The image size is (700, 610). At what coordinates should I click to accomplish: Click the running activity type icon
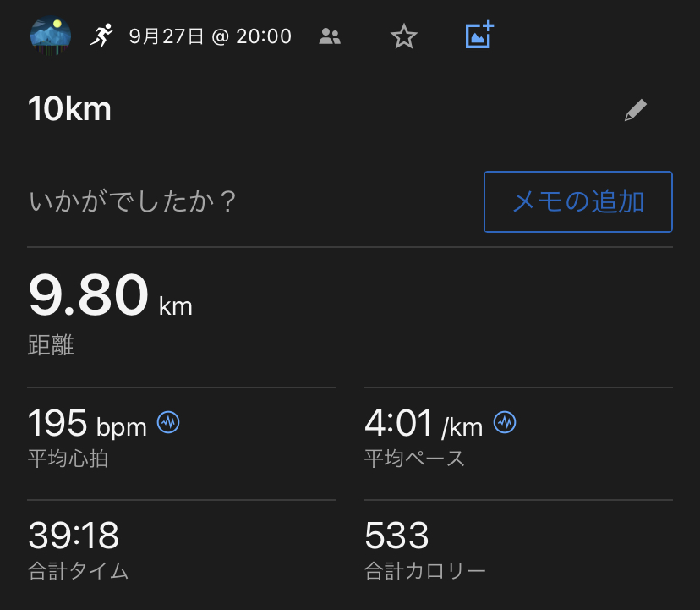click(x=102, y=36)
